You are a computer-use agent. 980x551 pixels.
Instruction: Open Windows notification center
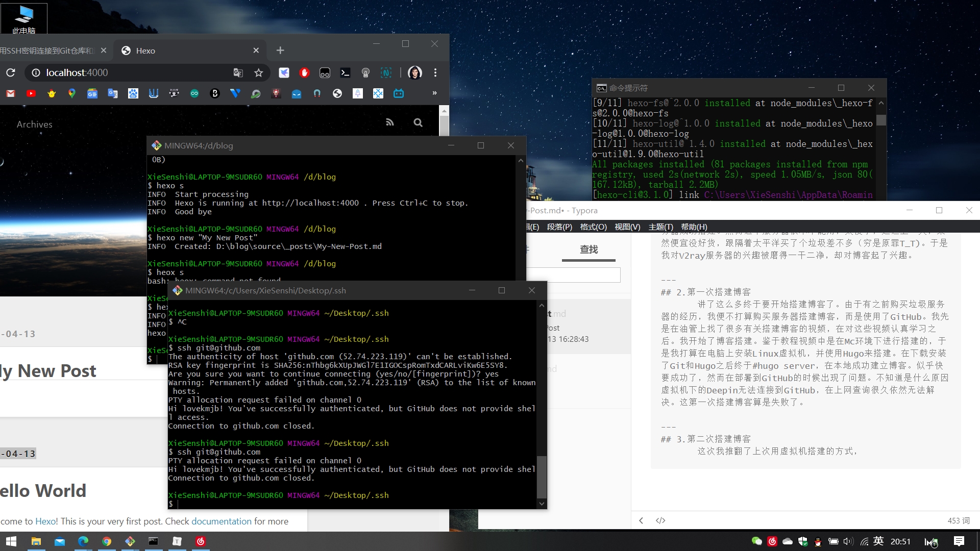pyautogui.click(x=959, y=541)
